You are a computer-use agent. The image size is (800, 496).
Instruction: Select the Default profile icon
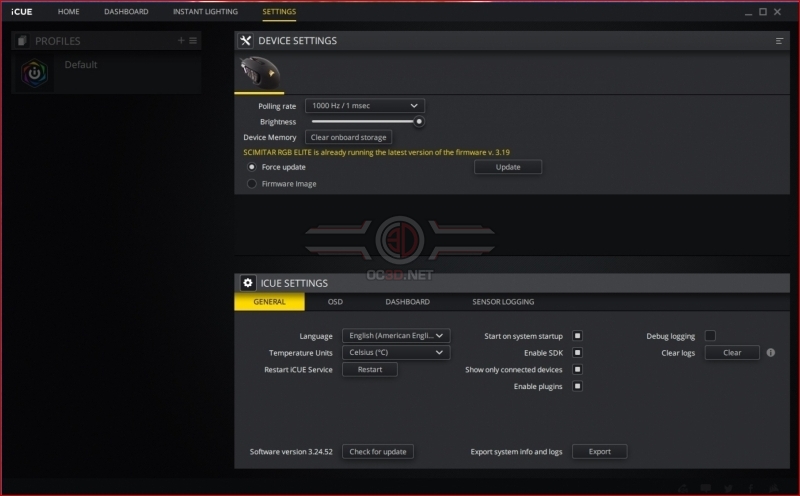point(35,73)
